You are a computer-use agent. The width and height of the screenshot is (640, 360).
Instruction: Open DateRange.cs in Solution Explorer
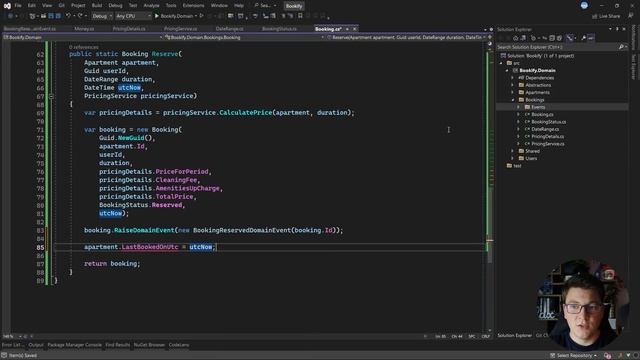point(545,129)
